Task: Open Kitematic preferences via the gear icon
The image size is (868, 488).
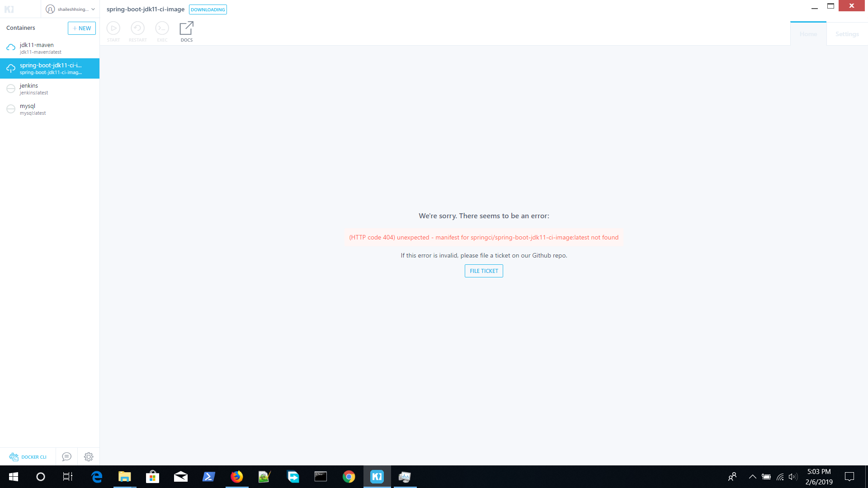Action: click(x=89, y=457)
